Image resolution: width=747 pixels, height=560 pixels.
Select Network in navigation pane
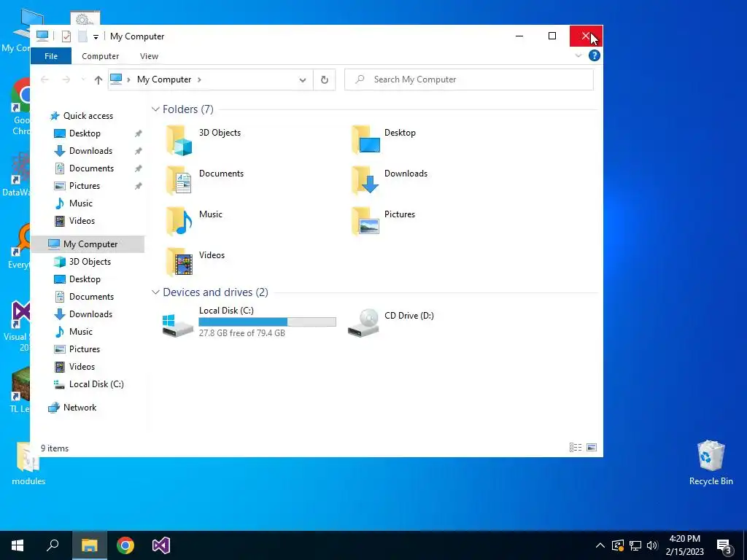(80, 408)
